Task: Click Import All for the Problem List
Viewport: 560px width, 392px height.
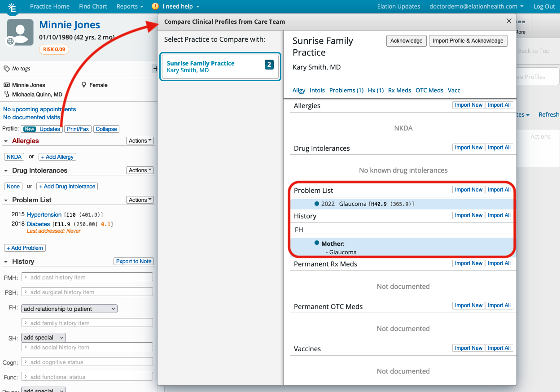Action: tap(499, 189)
